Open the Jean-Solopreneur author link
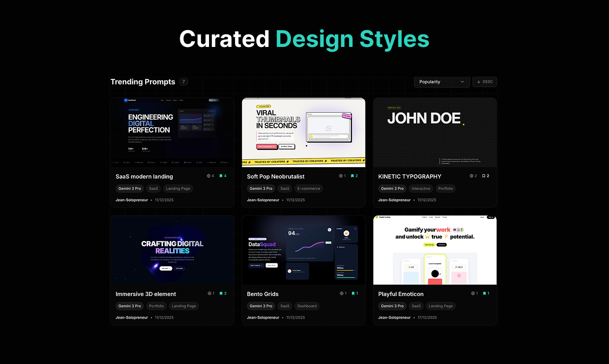Image resolution: width=609 pixels, height=364 pixels. pos(131,200)
